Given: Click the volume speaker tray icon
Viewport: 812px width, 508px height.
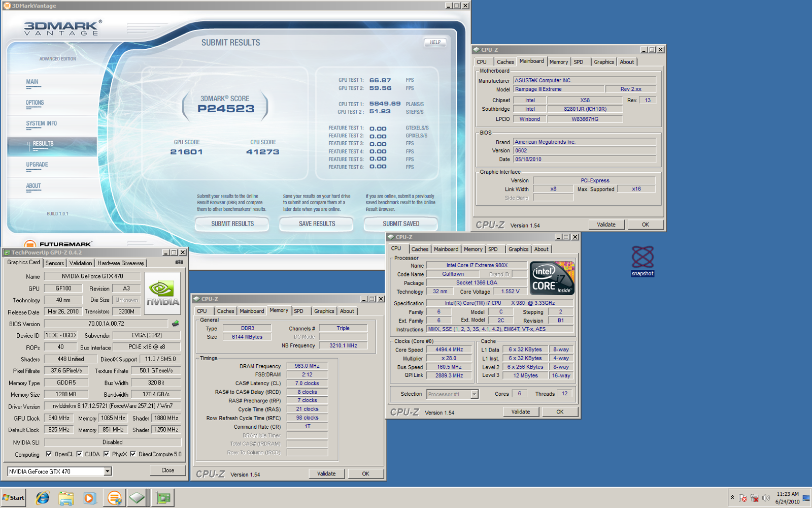Looking at the screenshot, I should [x=766, y=498].
